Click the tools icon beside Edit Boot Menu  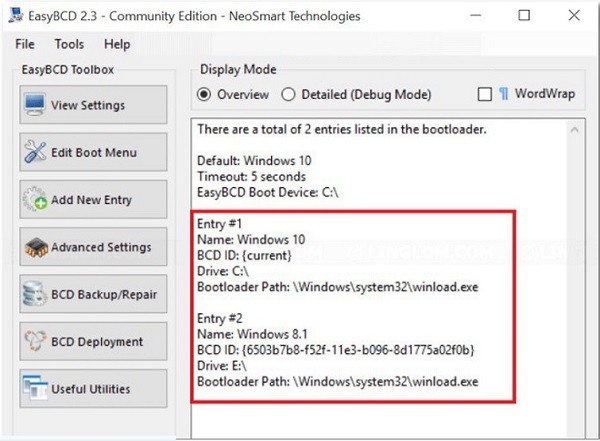click(35, 153)
